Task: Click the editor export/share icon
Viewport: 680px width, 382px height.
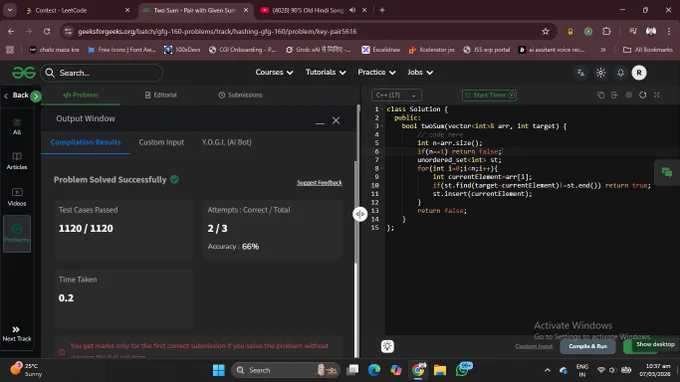Action: [x=615, y=95]
